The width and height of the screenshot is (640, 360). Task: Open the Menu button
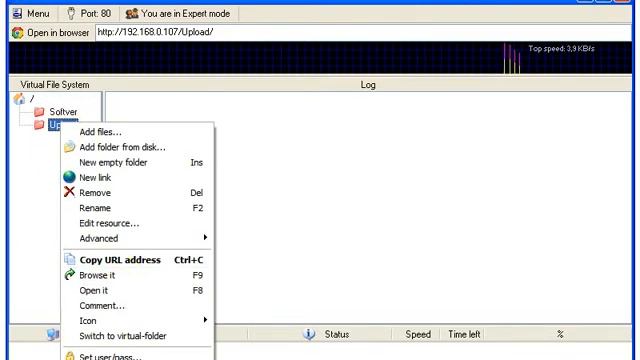[31, 14]
